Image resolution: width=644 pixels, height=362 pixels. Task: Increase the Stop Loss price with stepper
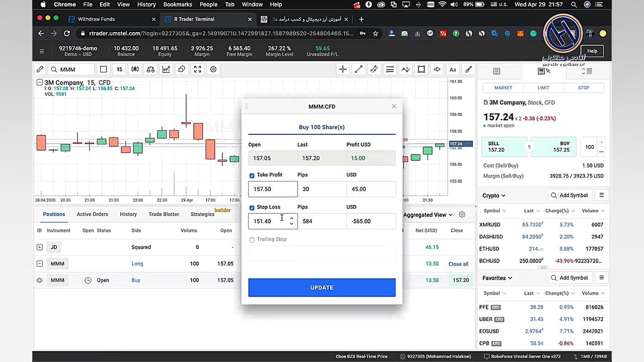(x=291, y=219)
